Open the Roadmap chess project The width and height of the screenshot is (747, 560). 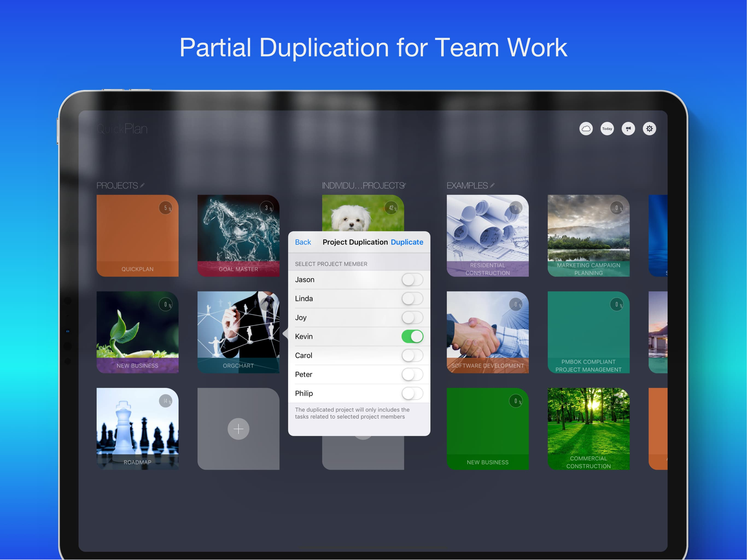138,428
